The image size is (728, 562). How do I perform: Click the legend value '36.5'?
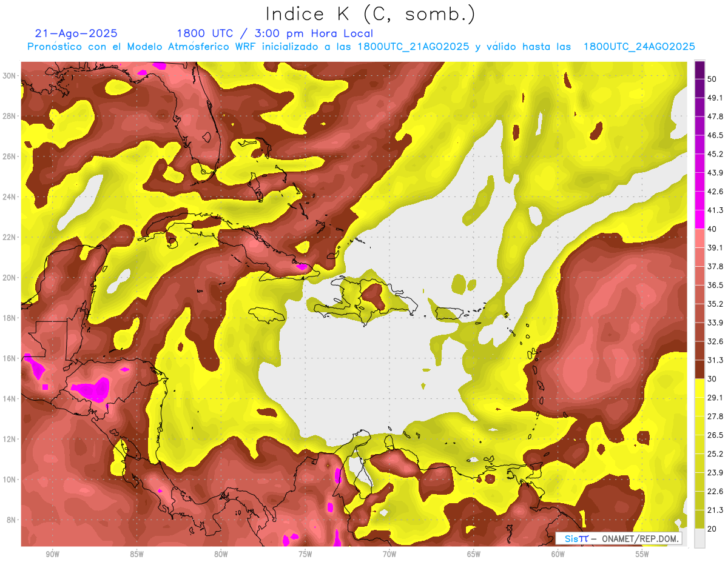point(715,285)
